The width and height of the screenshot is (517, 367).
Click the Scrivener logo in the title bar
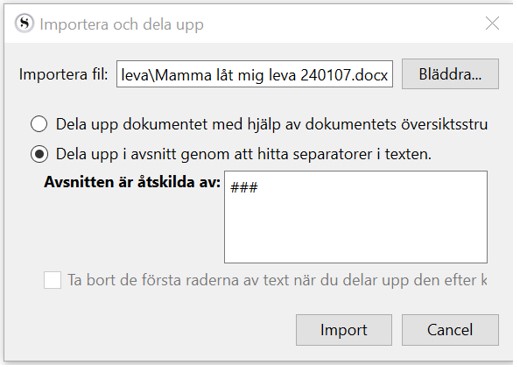pyautogui.click(x=24, y=23)
